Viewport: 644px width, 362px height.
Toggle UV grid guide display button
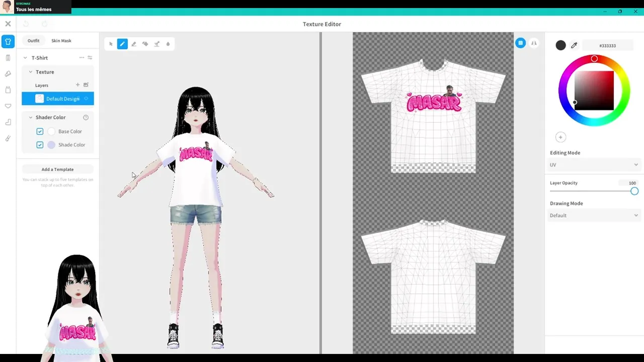pos(521,43)
